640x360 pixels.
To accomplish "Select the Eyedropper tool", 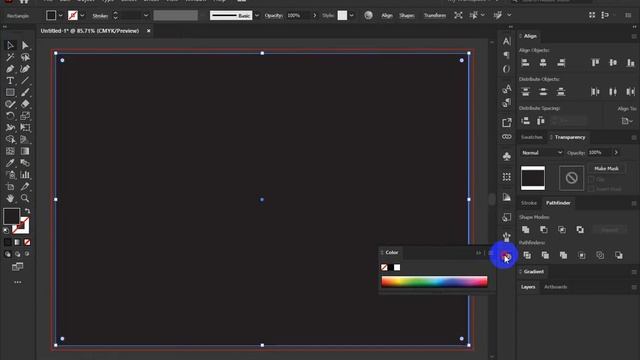I will [x=10, y=163].
